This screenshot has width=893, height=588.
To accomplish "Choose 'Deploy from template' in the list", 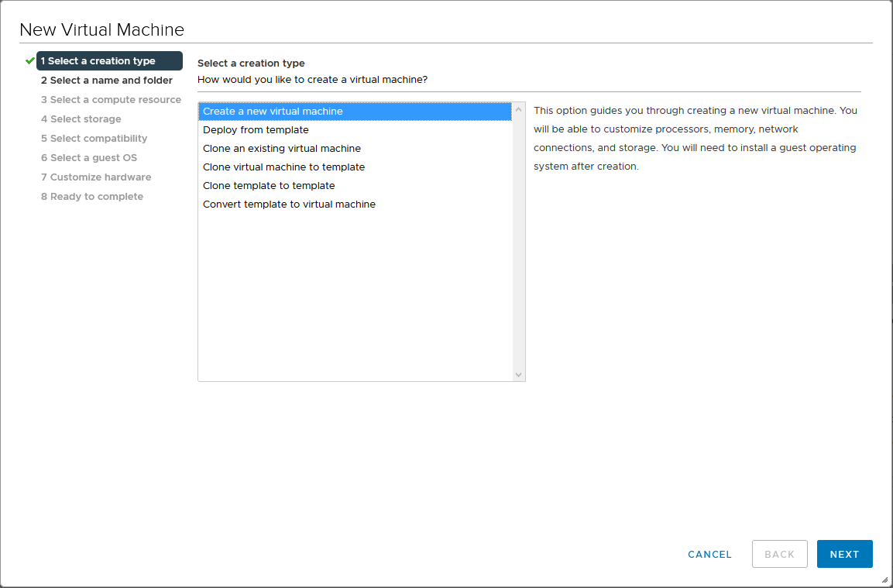I will click(x=256, y=130).
